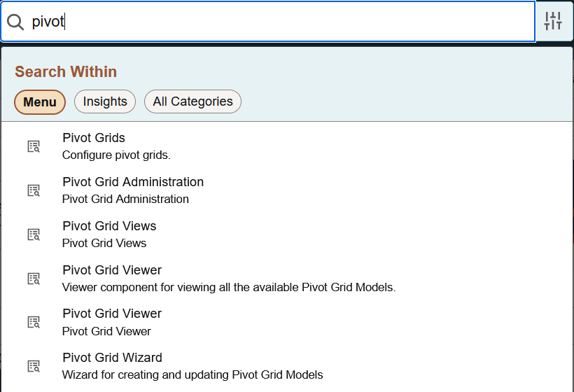Open the Pivot Grids result
Screen dimensions: 574x392
click(x=94, y=138)
